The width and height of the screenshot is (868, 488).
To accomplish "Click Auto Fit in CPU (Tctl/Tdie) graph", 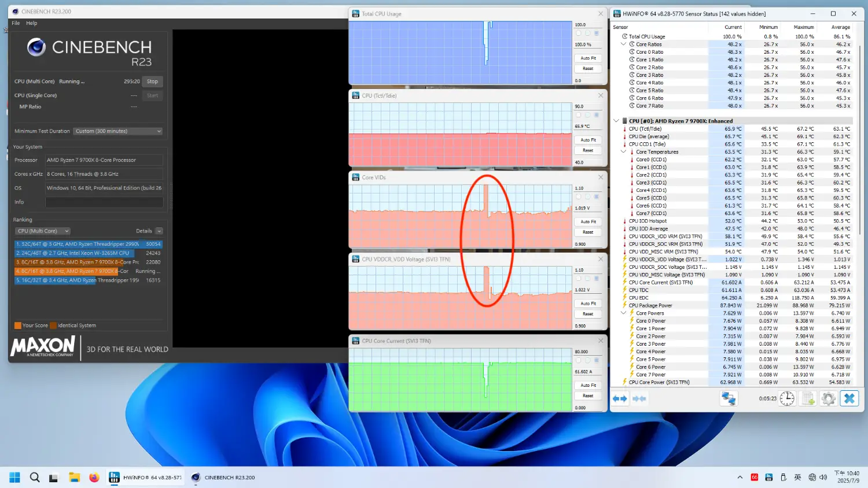I will click(588, 140).
